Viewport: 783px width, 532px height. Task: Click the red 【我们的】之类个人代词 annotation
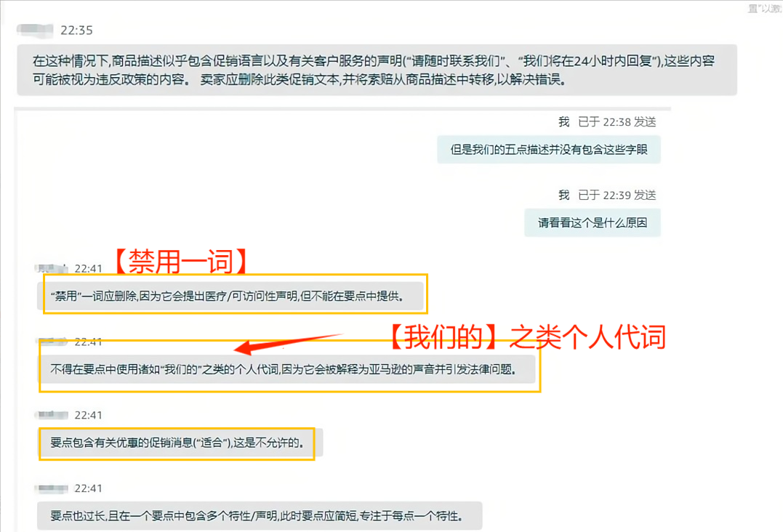(527, 337)
